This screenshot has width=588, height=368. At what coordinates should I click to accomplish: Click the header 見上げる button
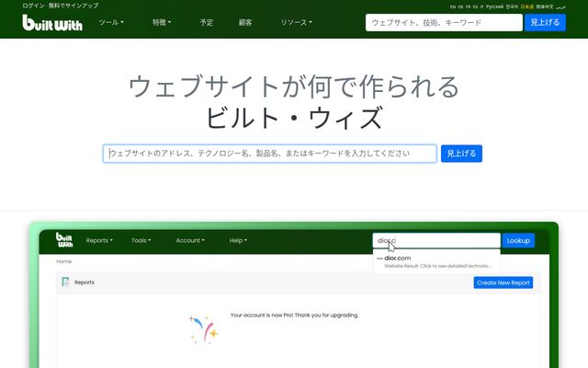[x=545, y=22]
